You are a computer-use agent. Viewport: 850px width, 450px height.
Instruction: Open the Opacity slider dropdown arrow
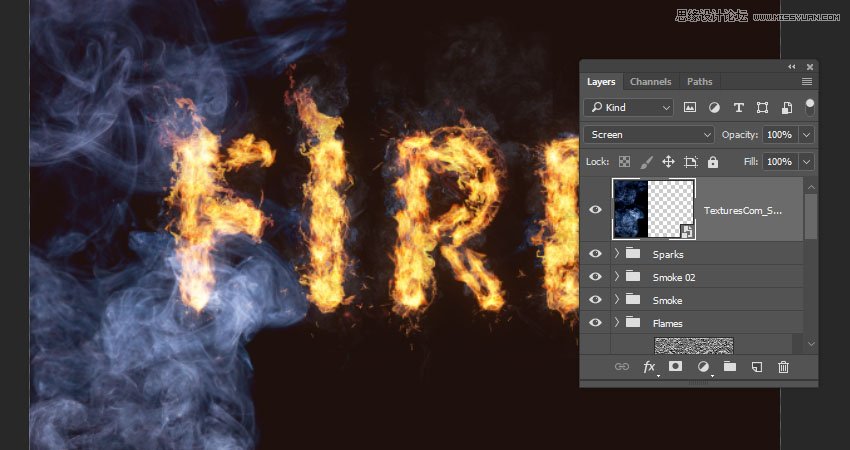[x=806, y=134]
